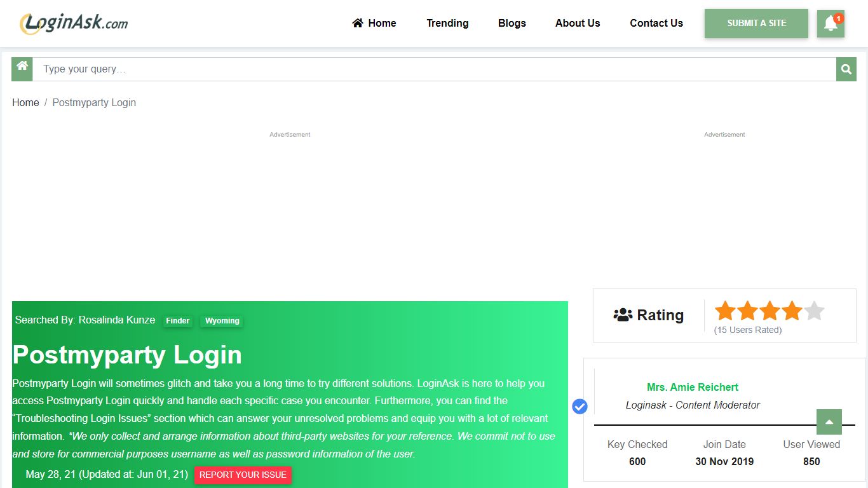Open the notification bell with badge
This screenshot has height=488, width=868.
pyautogui.click(x=831, y=24)
